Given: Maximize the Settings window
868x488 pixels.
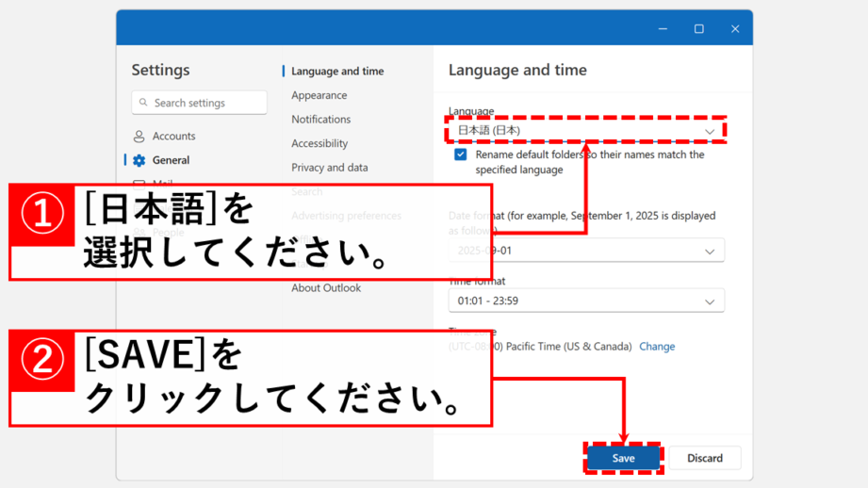Looking at the screenshot, I should pos(698,29).
